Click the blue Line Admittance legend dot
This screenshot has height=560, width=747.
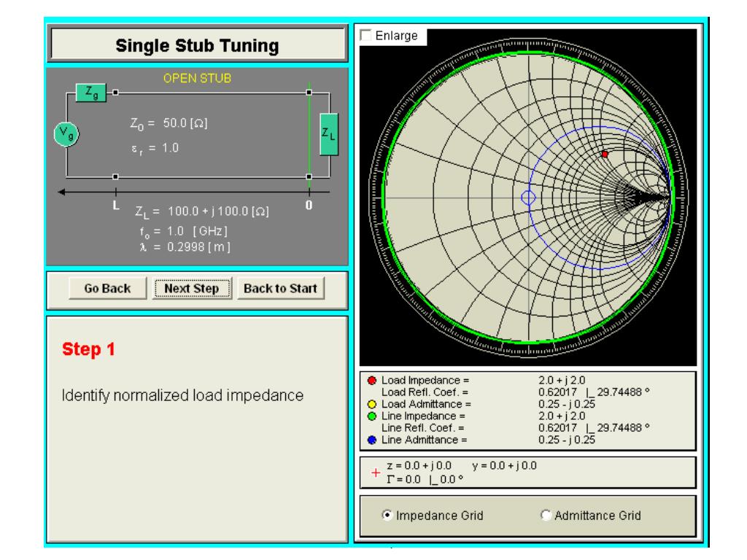coord(372,440)
